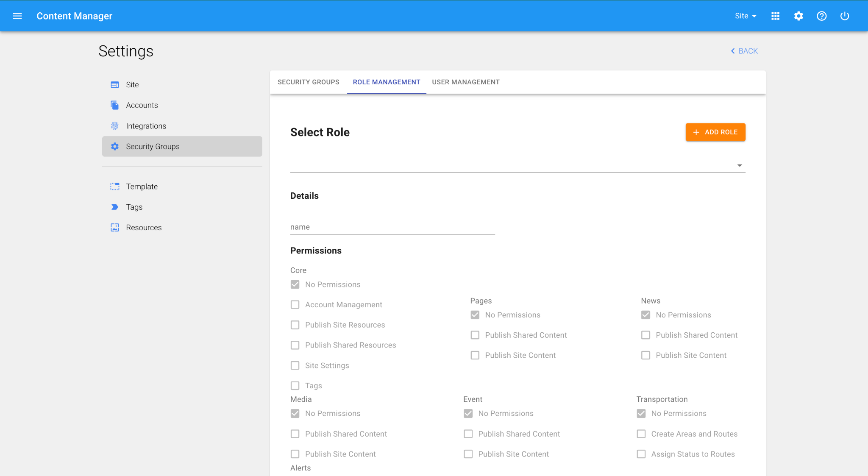Click the plus icon in Add Role

[x=696, y=132]
